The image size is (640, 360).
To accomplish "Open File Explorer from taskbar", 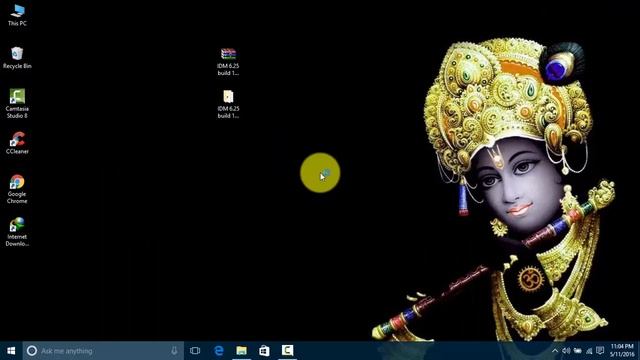I will (242, 351).
